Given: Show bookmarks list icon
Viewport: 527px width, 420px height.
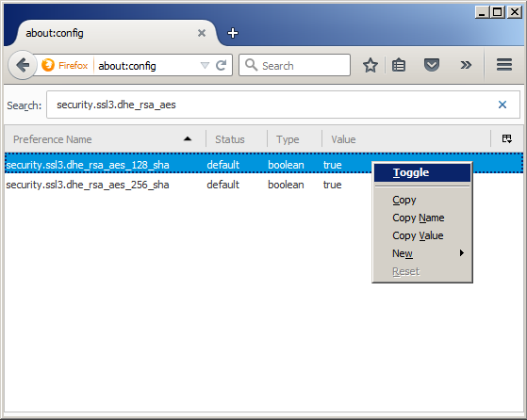Looking at the screenshot, I should [399, 65].
